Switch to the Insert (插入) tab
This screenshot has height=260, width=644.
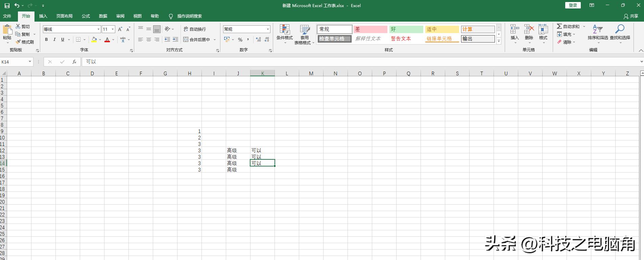pos(43,16)
